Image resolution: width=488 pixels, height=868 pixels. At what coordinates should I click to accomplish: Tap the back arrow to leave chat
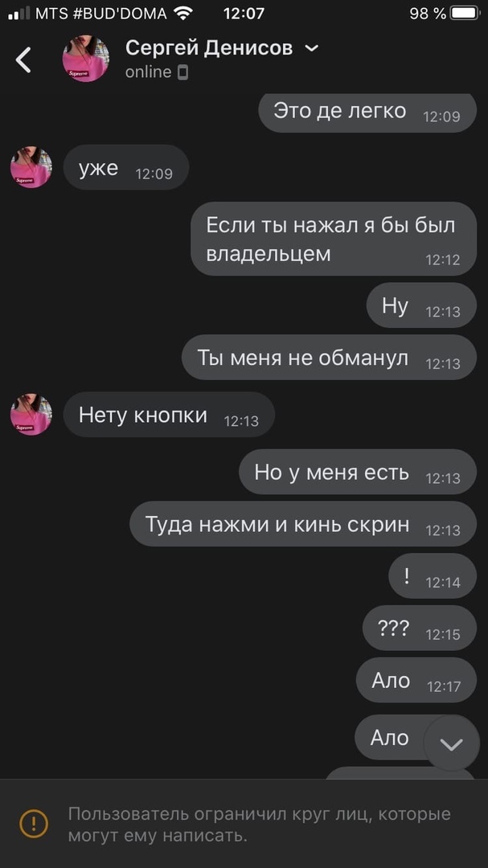(23, 59)
